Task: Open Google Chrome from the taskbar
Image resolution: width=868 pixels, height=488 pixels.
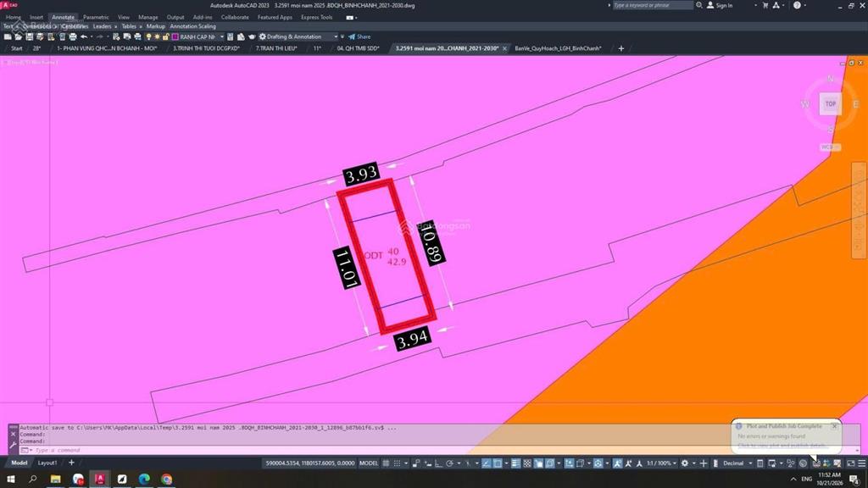Action: pos(167,480)
